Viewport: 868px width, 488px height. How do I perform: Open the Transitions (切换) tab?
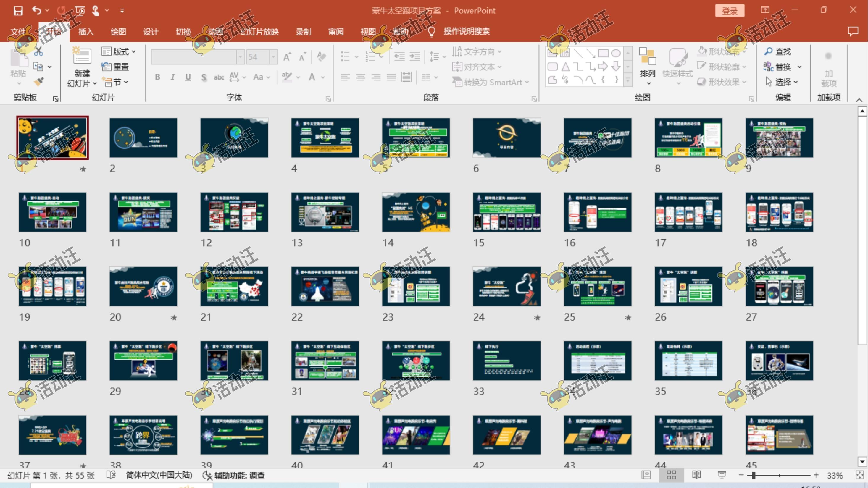183,32
